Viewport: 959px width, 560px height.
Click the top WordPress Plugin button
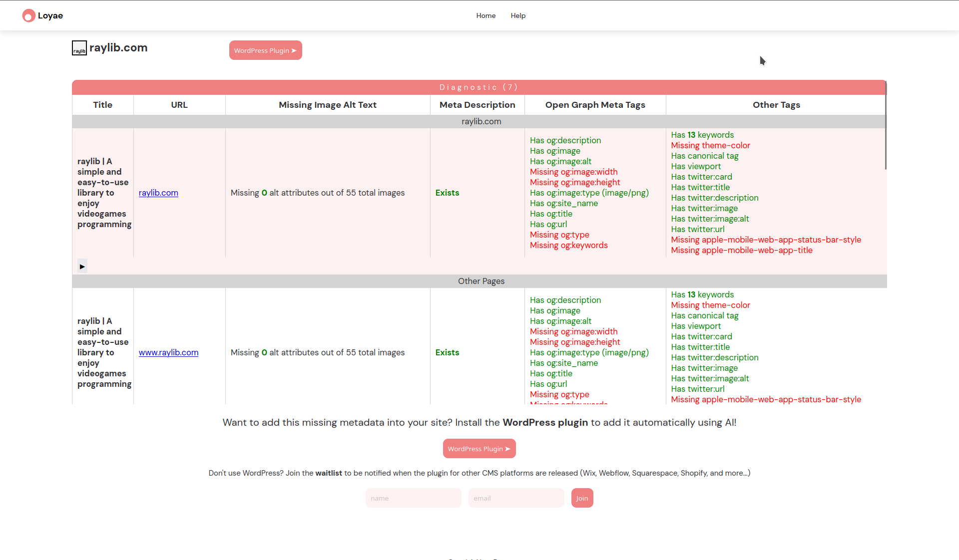coord(266,50)
